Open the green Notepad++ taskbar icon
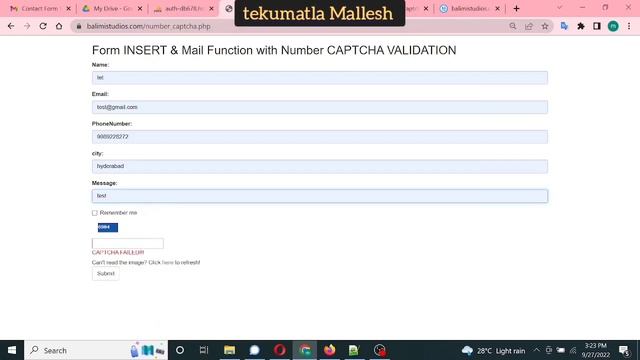Viewport: 640px width, 360px height. (354, 350)
